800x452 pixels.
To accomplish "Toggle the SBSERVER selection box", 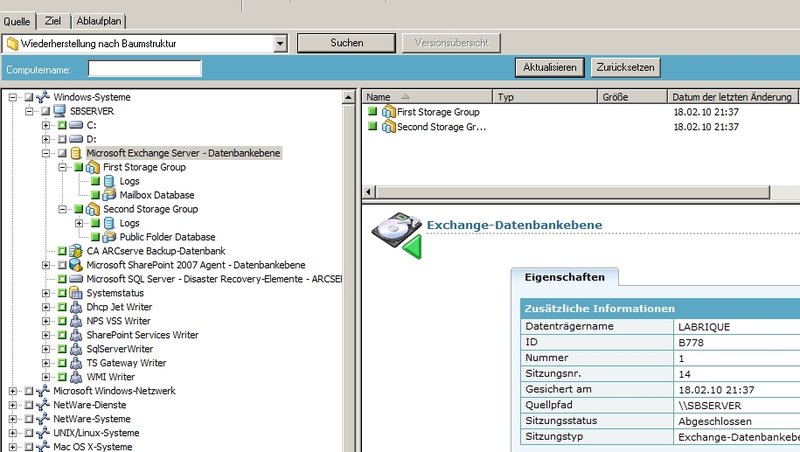I will tap(46, 111).
